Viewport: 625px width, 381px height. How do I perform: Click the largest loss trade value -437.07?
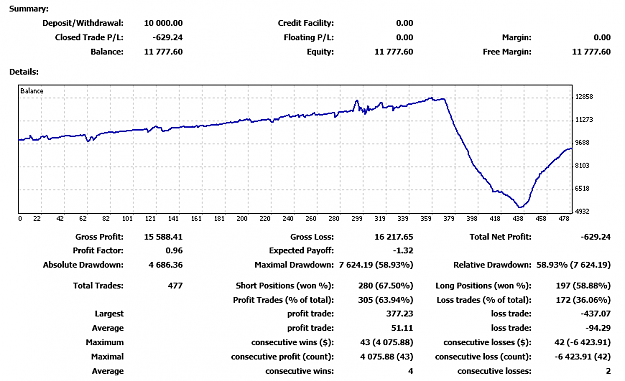tap(596, 314)
